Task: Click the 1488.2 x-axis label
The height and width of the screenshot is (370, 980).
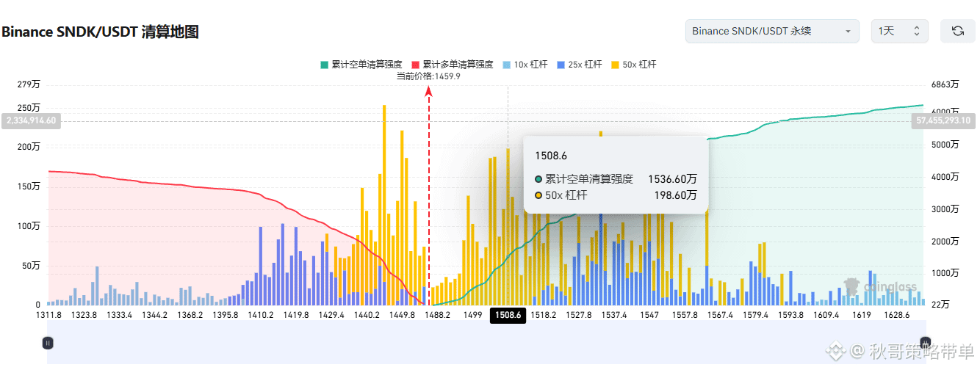Action: coord(438,315)
